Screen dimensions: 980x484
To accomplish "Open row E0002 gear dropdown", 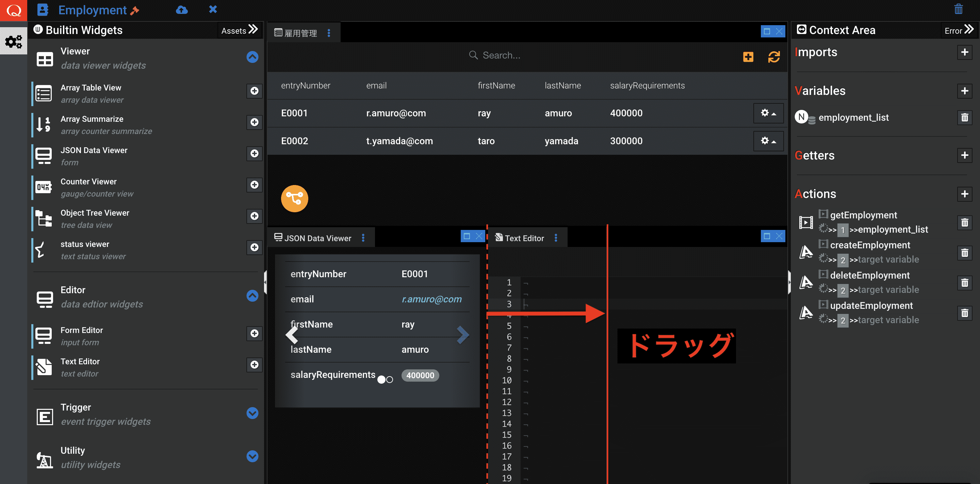I will click(x=768, y=141).
